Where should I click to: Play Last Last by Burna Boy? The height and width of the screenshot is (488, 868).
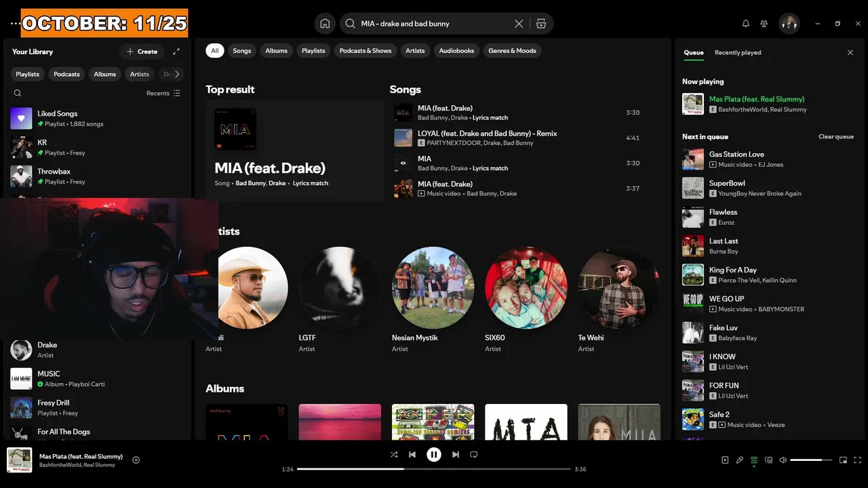coord(769,246)
